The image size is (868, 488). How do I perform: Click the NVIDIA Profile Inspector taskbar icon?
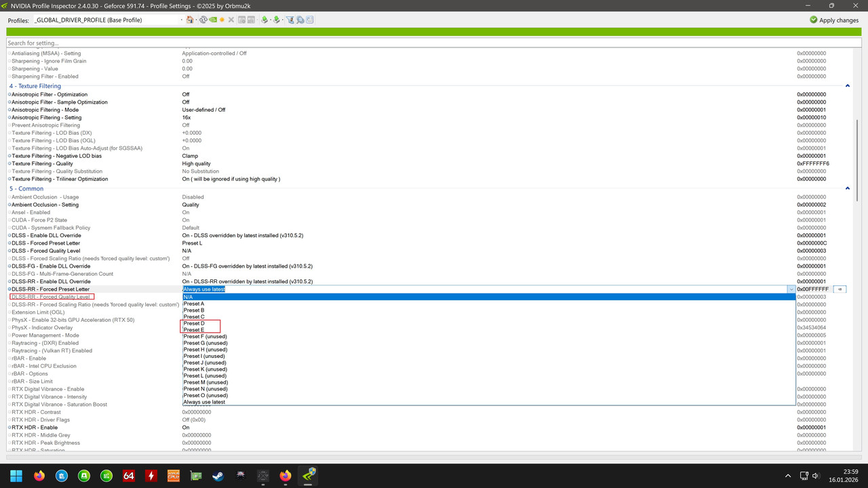pos(308,476)
